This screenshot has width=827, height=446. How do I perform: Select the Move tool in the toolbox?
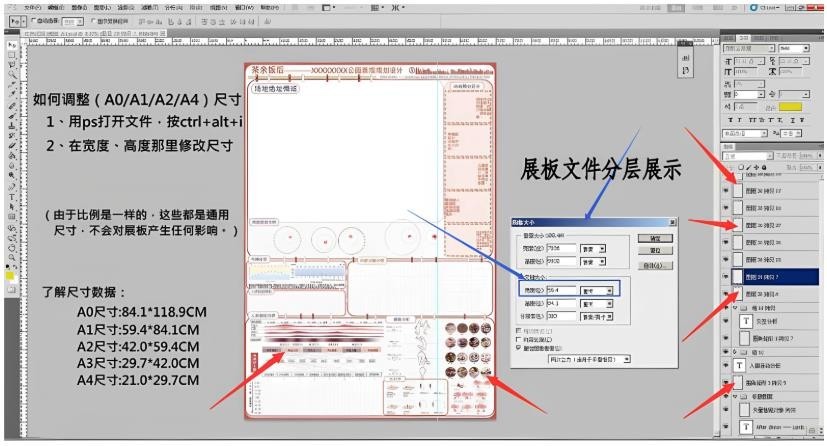pyautogui.click(x=12, y=46)
